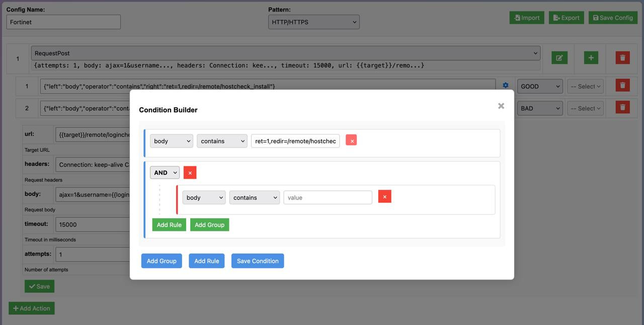
Task: Click green Add Rule inside the group
Action: 169,225
